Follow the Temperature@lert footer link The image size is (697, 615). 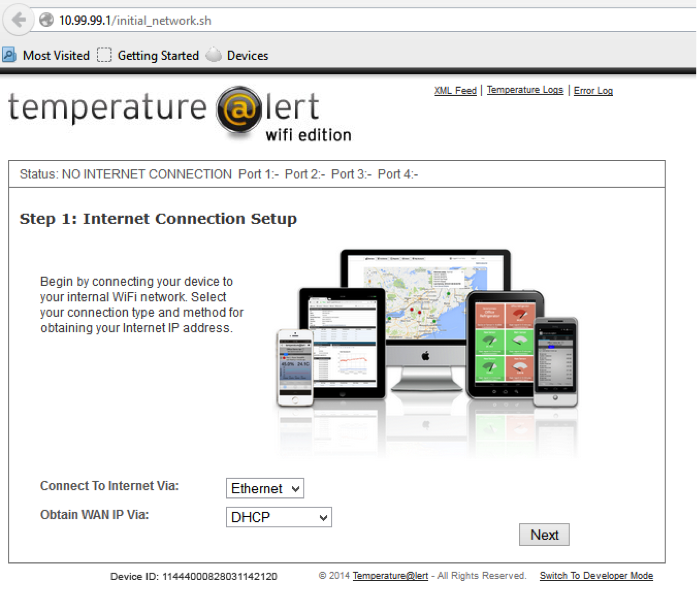[390, 576]
